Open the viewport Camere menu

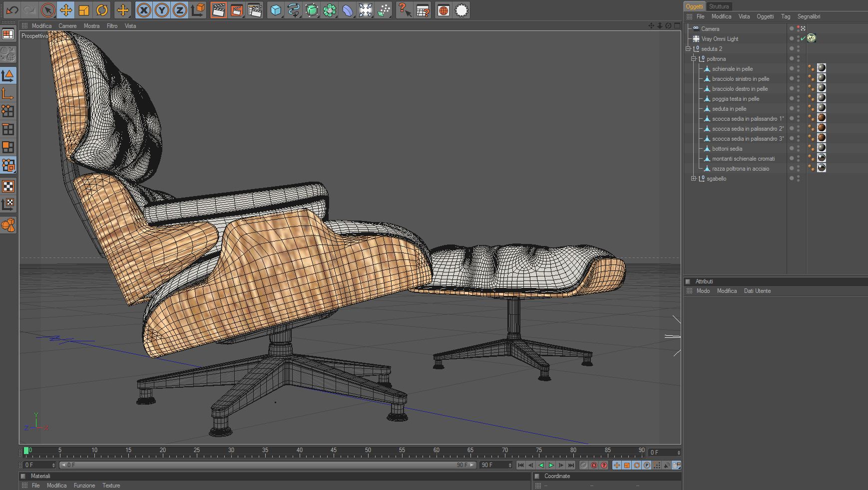point(67,26)
